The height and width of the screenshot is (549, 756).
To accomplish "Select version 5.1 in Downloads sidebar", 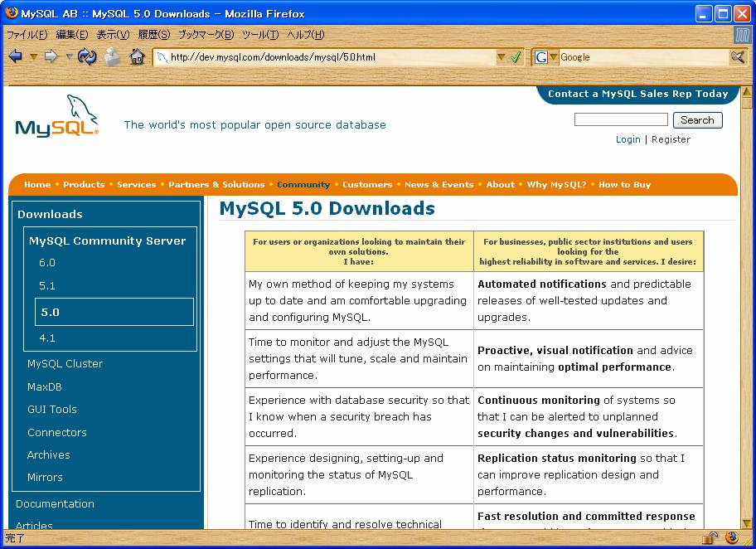I will tap(47, 285).
